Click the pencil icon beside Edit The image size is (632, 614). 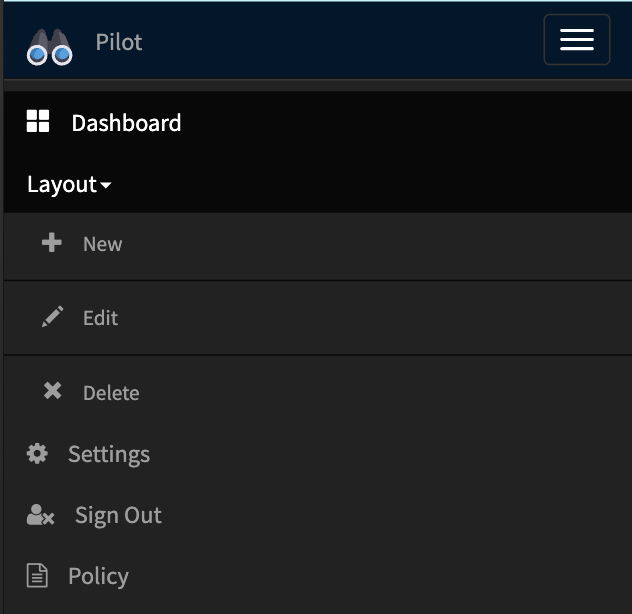(x=52, y=317)
